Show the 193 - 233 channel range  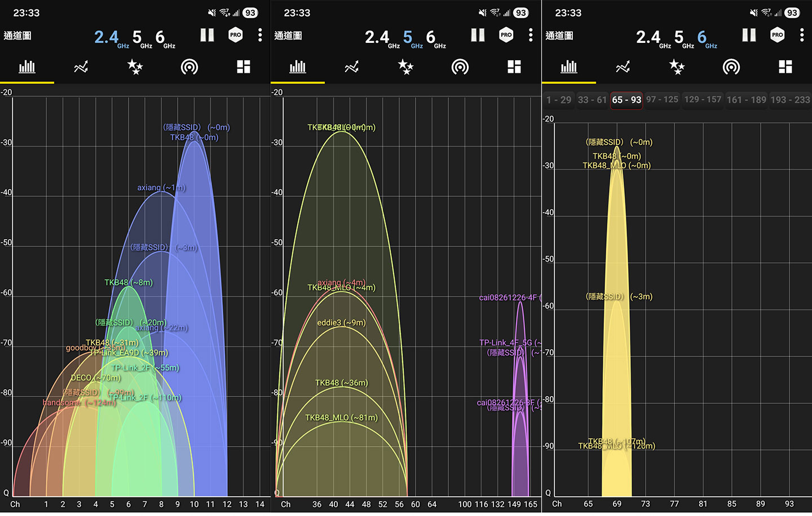[790, 100]
